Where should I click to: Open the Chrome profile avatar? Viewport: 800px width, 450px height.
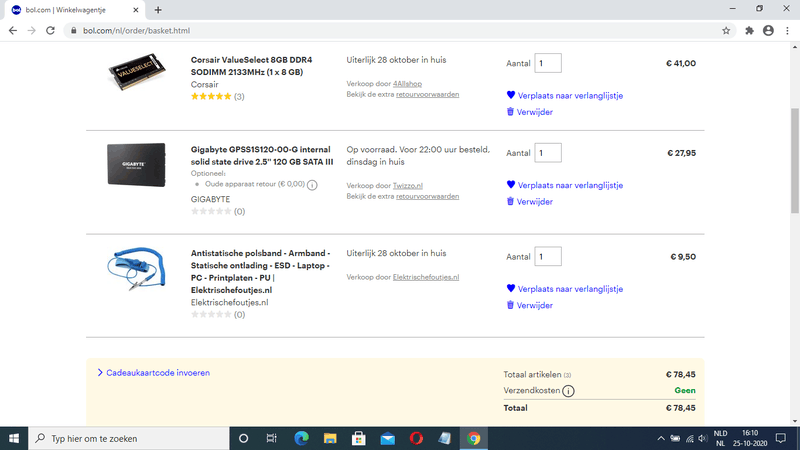point(768,31)
